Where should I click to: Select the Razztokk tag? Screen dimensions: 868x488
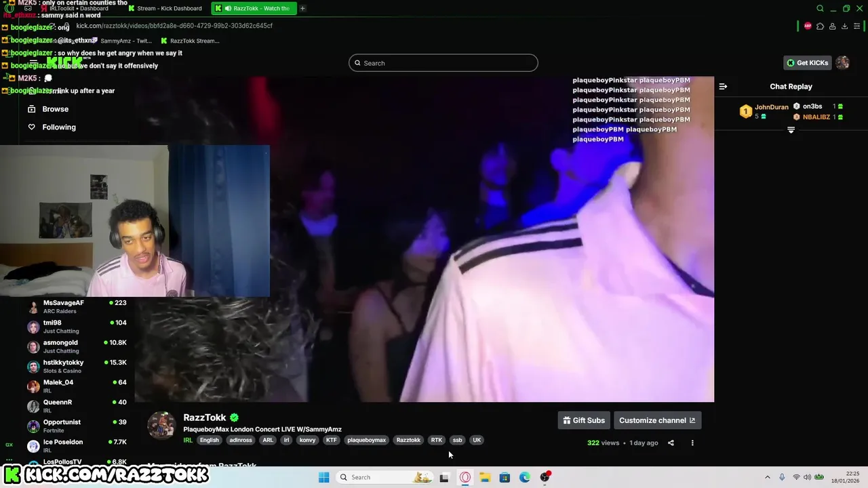408,440
